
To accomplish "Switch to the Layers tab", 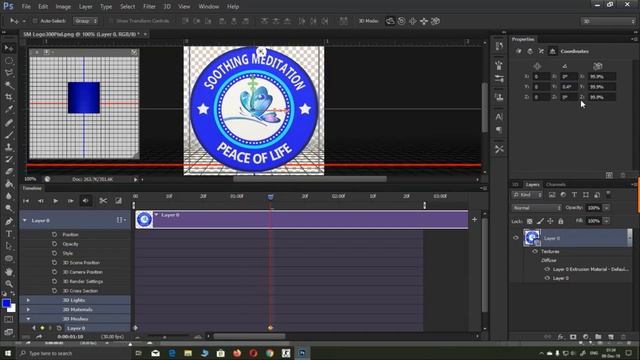I will pos(532,184).
